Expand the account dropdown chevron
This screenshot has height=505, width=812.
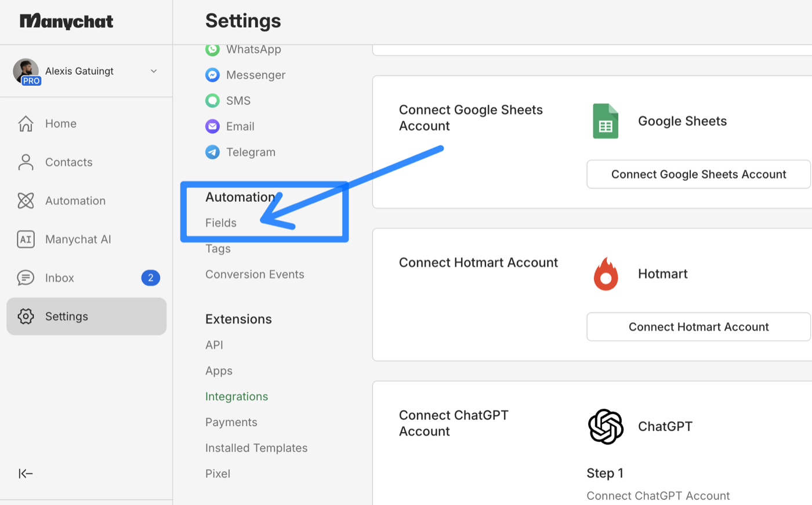point(154,71)
